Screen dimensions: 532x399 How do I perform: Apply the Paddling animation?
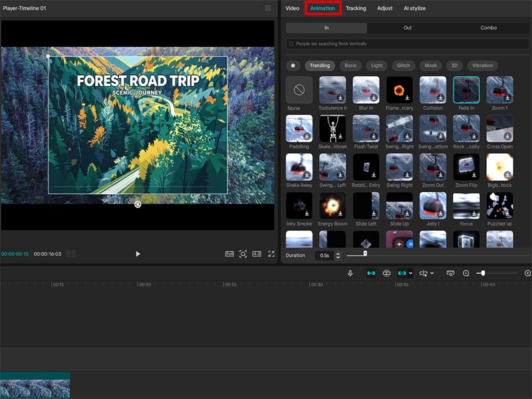tap(299, 128)
